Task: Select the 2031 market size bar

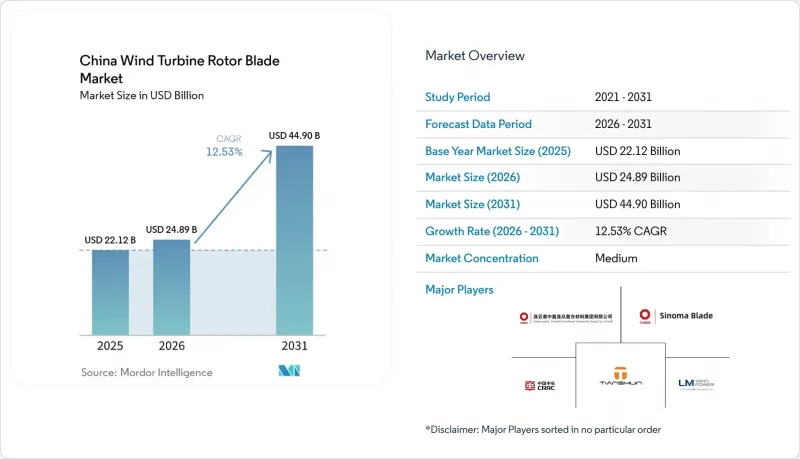Action: [294, 240]
